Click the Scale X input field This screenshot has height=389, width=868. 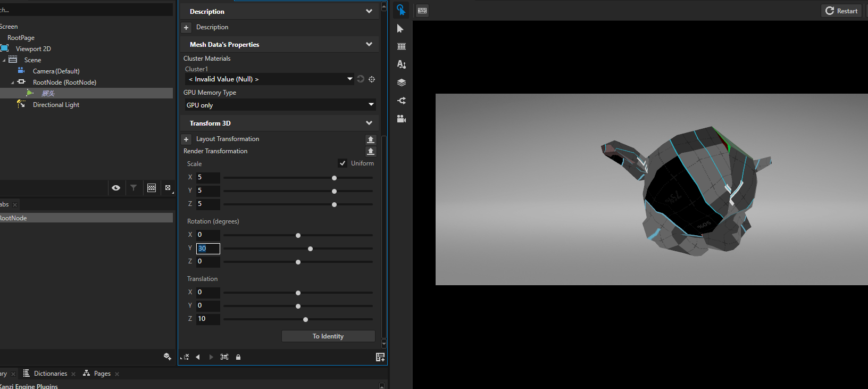pos(208,177)
